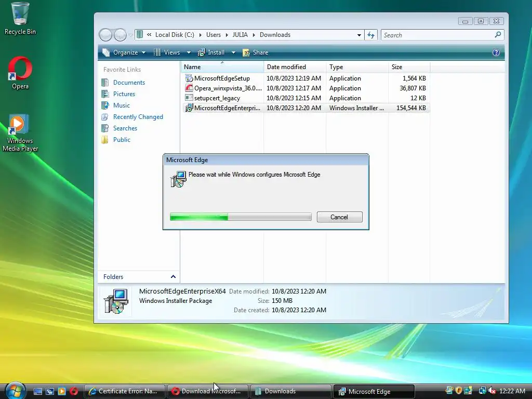Click date 10/8/2023 12:19 AM cell

[294, 78]
